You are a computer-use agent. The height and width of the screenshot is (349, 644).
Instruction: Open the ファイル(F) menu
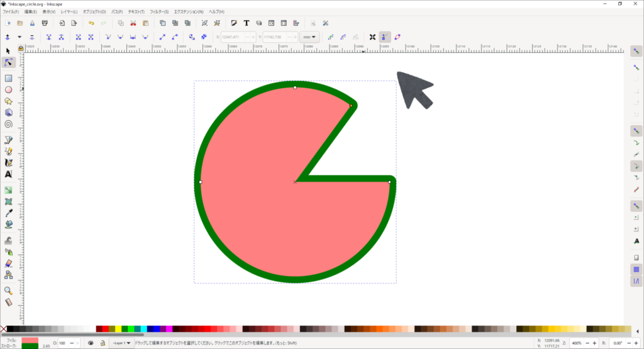(x=11, y=12)
